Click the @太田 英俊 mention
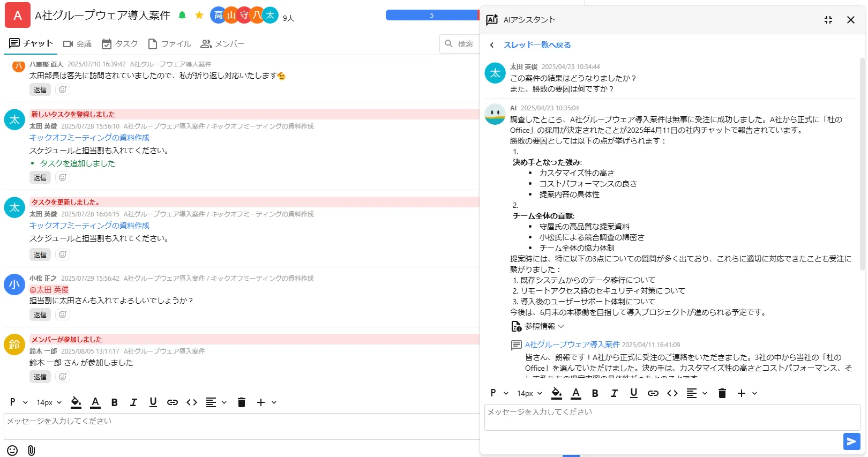The height and width of the screenshot is (457, 868). (49, 290)
